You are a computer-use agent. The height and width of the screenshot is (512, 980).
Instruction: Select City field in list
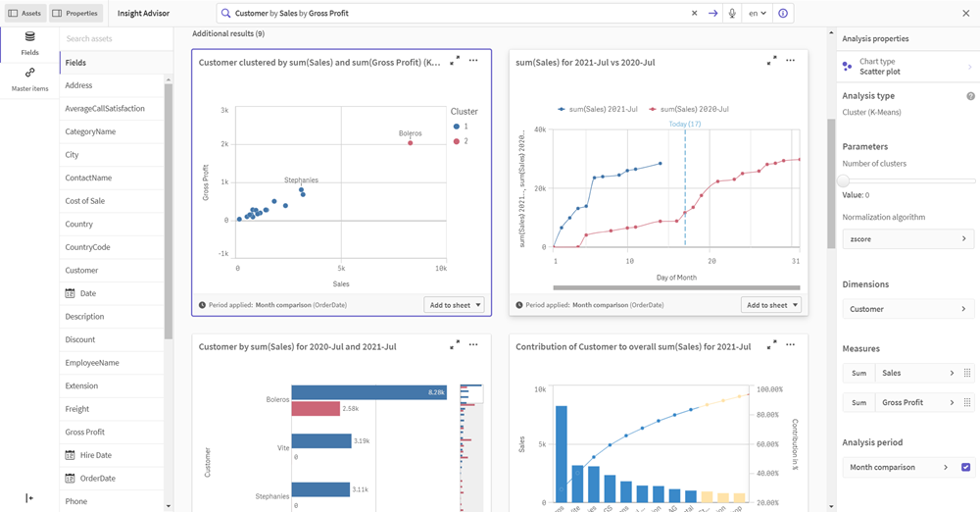112,155
